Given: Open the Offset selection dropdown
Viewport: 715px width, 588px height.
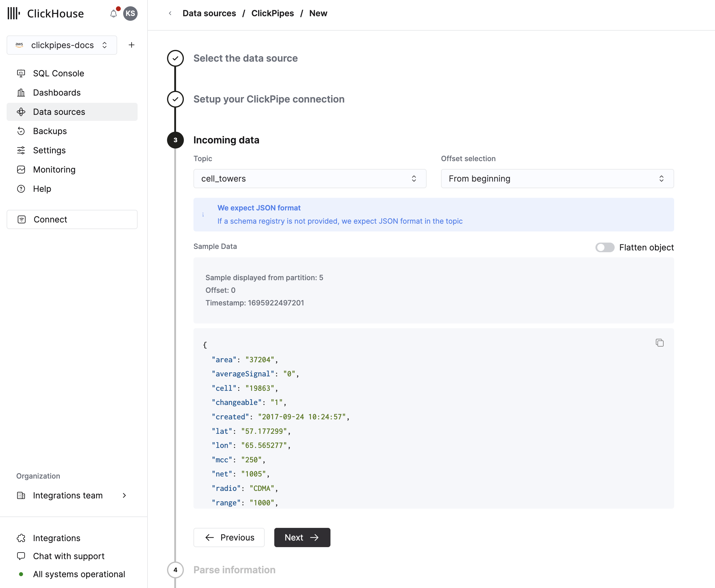Looking at the screenshot, I should (557, 179).
